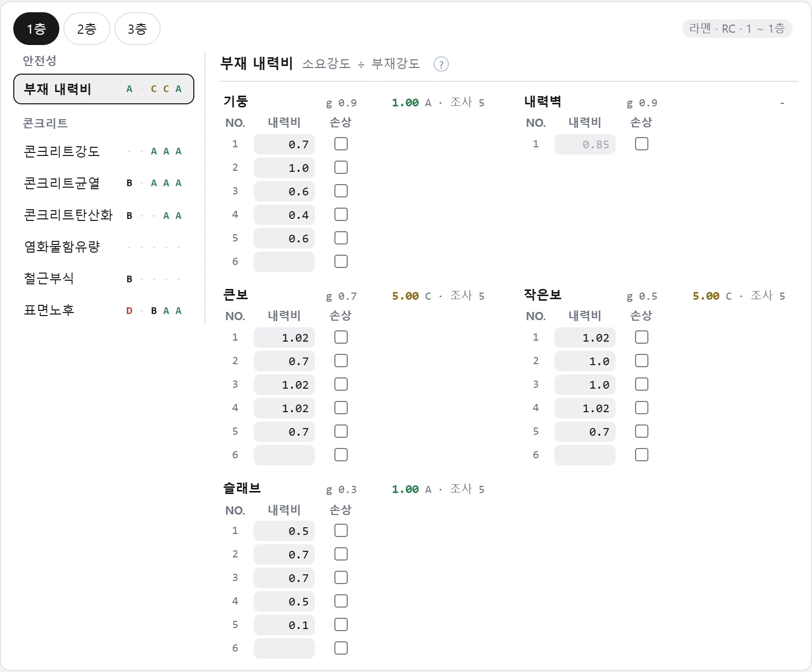Open the 콘크리트강도 sidebar item
This screenshot has height=672, width=812.
click(x=104, y=151)
